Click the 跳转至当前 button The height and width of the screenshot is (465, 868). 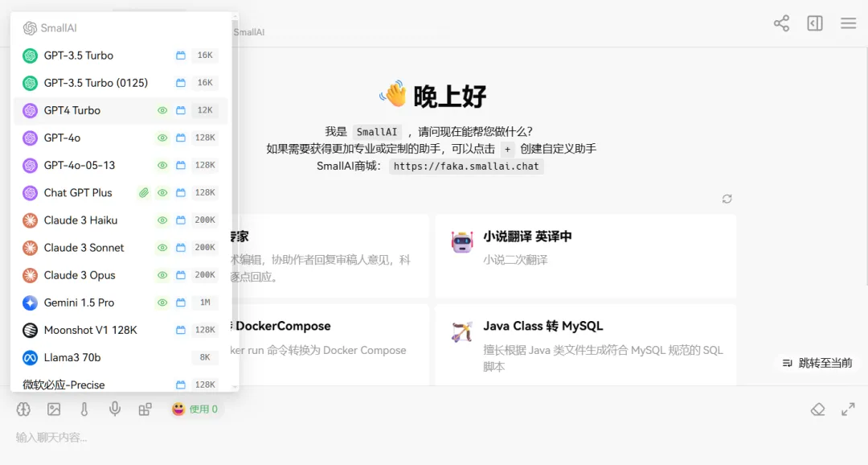click(x=817, y=363)
